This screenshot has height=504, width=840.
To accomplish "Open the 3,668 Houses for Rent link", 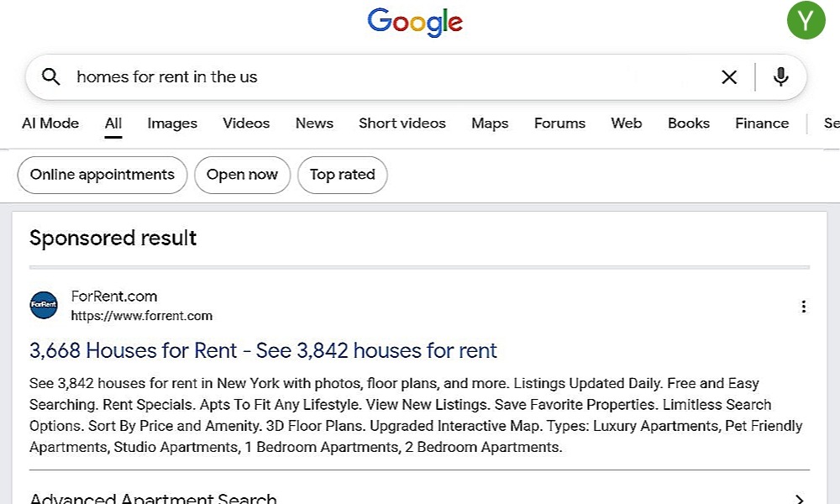I will point(263,350).
